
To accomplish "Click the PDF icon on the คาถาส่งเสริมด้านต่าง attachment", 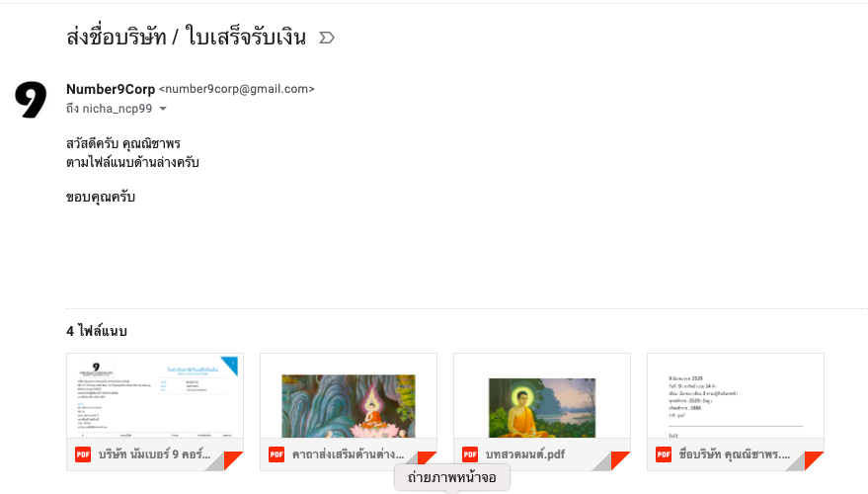I will tap(276, 454).
